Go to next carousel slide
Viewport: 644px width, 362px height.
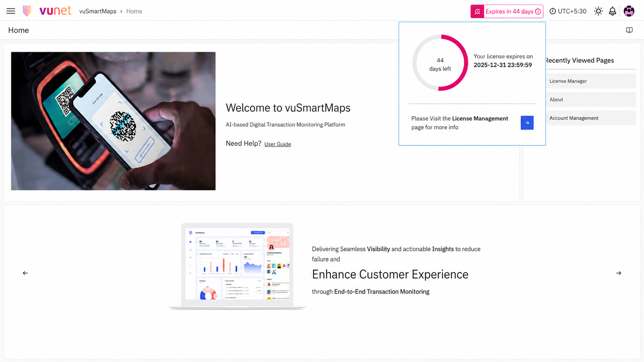[x=619, y=273]
